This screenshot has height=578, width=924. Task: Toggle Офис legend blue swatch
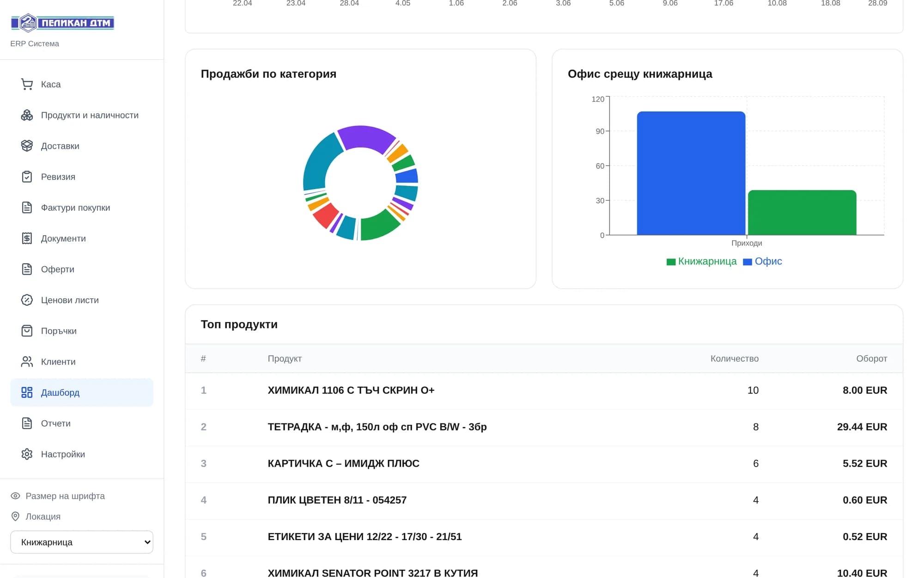(x=747, y=262)
